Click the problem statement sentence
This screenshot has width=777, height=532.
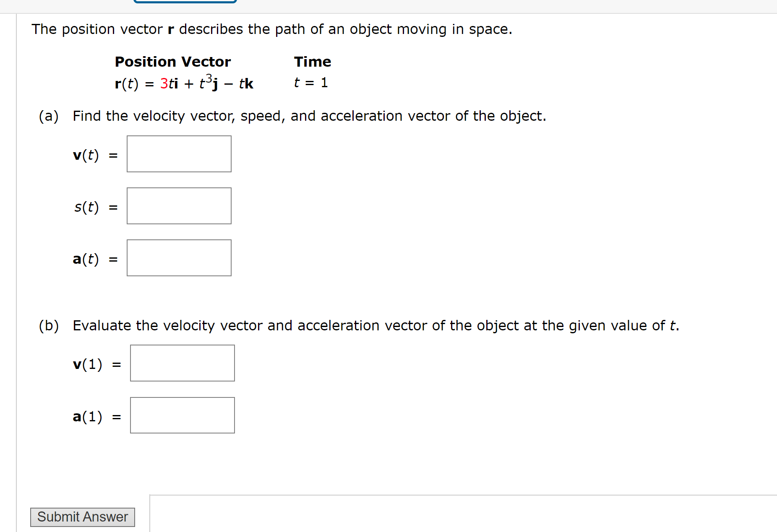point(271,29)
